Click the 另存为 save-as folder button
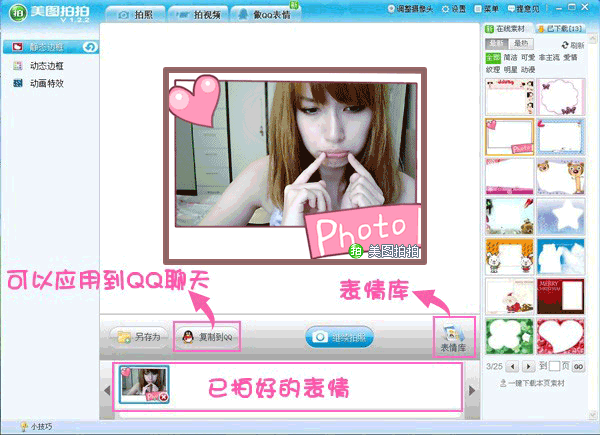Screen dimensions: 600x435 139,337
